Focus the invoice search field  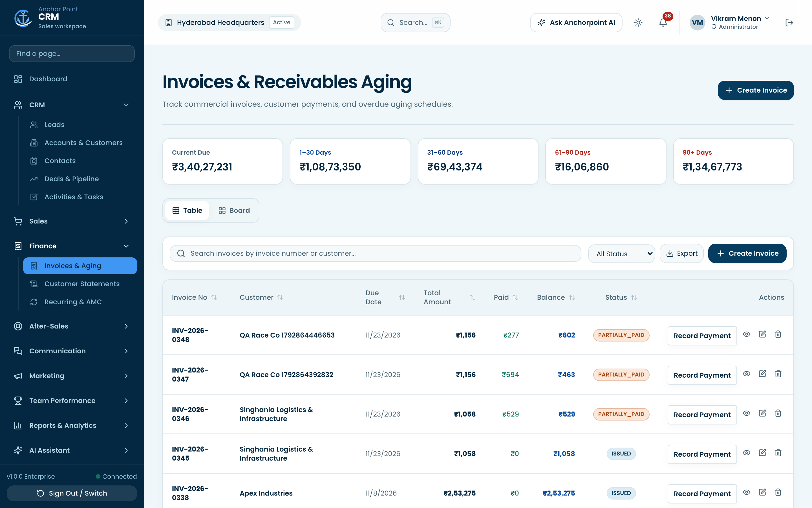coord(375,253)
